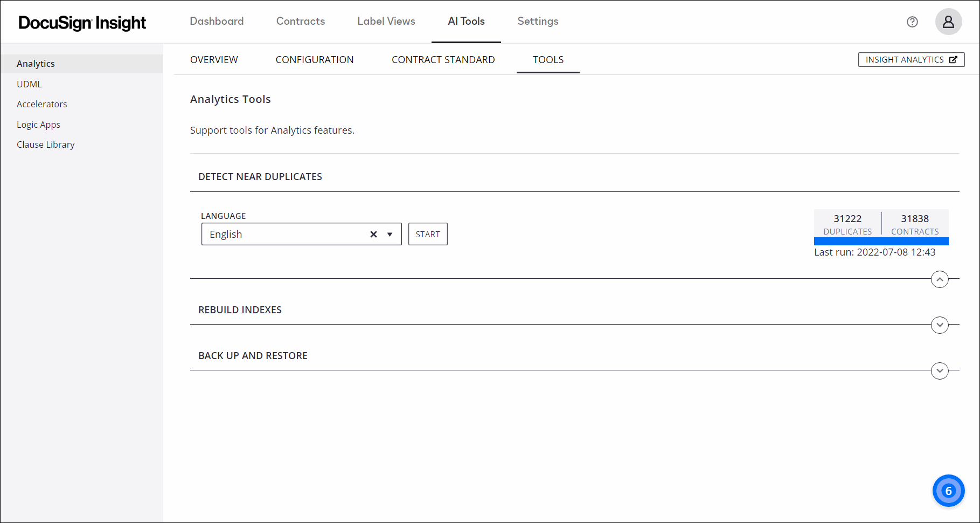Screen dimensions: 980x523
Task: Clear the language selection using the X icon
Action: [373, 234]
